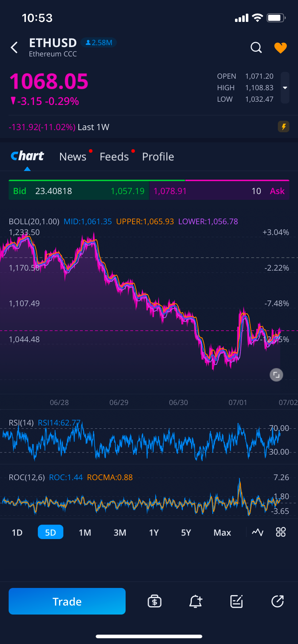Select the Max timeframe

(222, 532)
